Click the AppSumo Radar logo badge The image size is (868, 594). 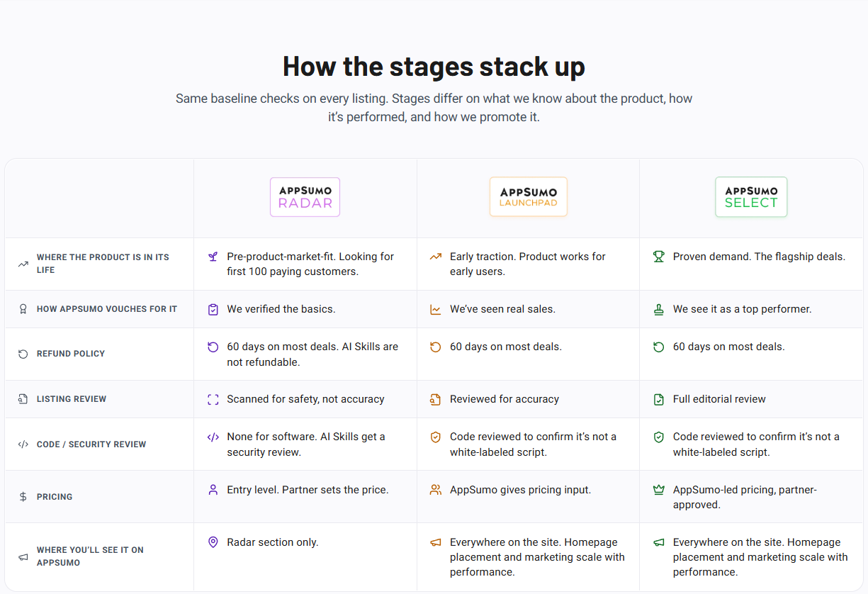click(305, 197)
